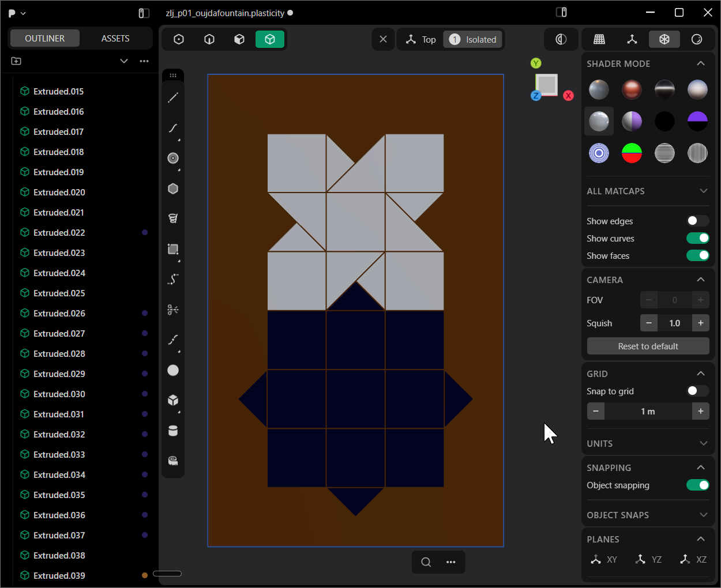This screenshot has height=588, width=721.
Task: Enable control point selection mode
Action: pos(179,39)
